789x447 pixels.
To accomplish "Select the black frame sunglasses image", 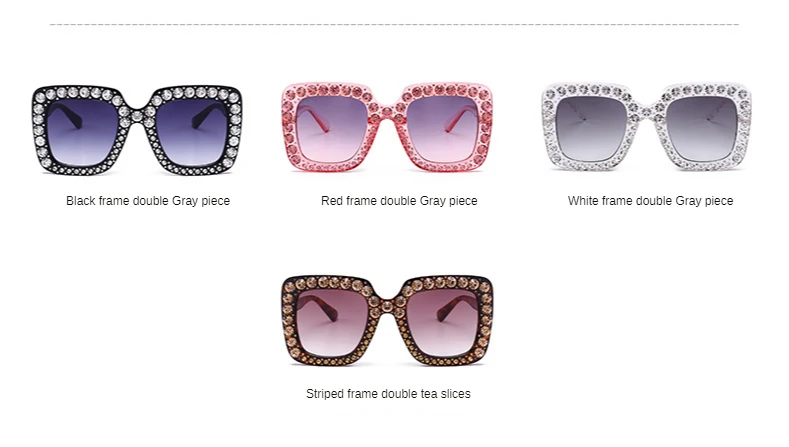I will [x=137, y=130].
